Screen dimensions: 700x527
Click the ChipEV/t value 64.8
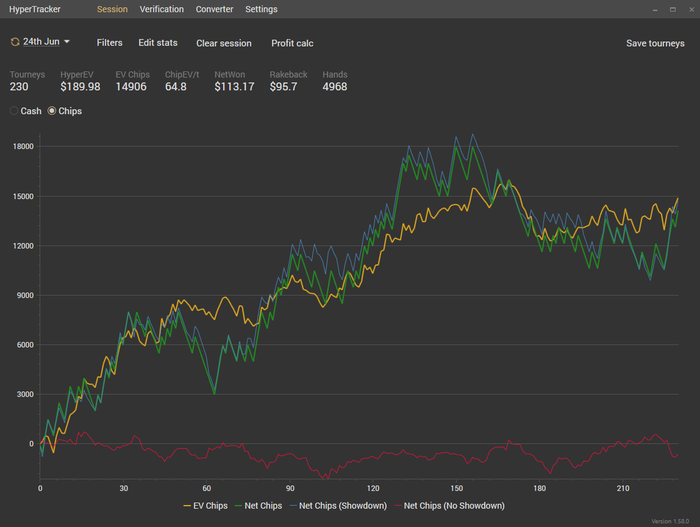tap(176, 87)
